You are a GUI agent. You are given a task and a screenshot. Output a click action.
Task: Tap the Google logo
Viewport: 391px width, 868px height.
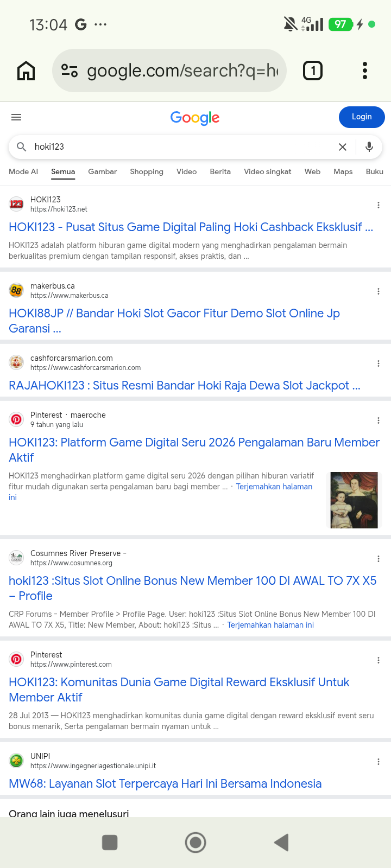pos(195,118)
